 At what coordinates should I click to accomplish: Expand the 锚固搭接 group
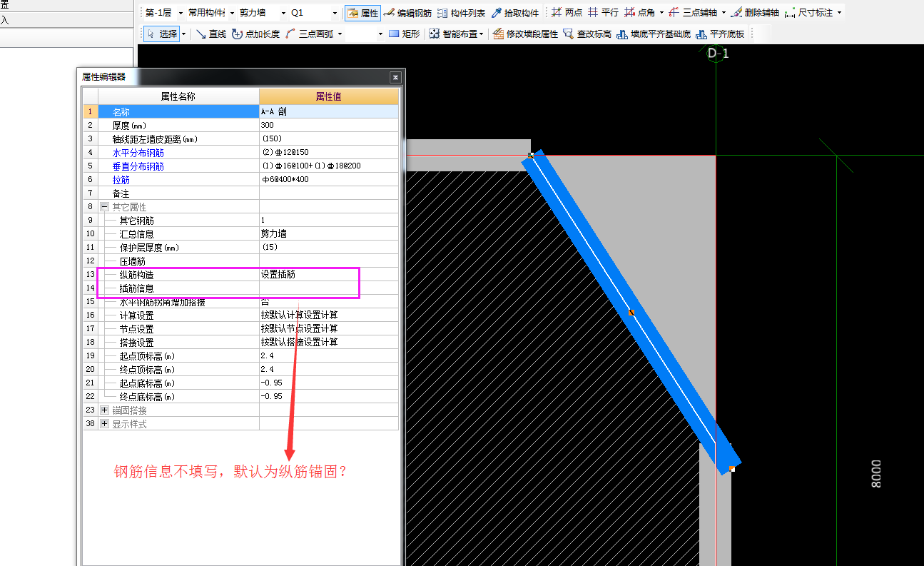click(x=104, y=410)
